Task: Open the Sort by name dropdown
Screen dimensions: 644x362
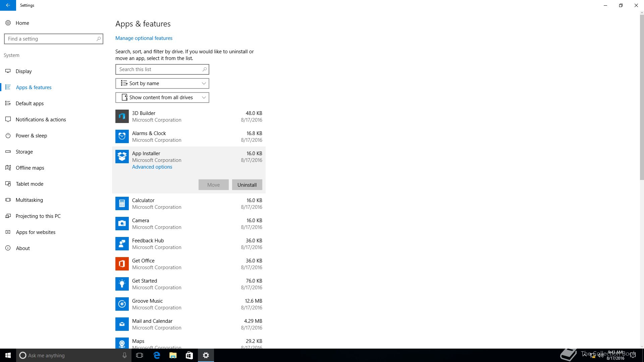Action: tap(162, 83)
